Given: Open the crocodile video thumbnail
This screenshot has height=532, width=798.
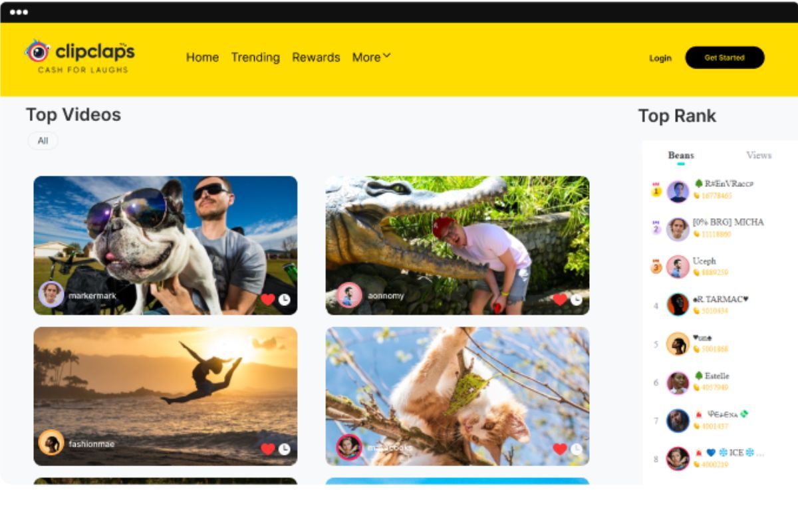Looking at the screenshot, I should 458,245.
